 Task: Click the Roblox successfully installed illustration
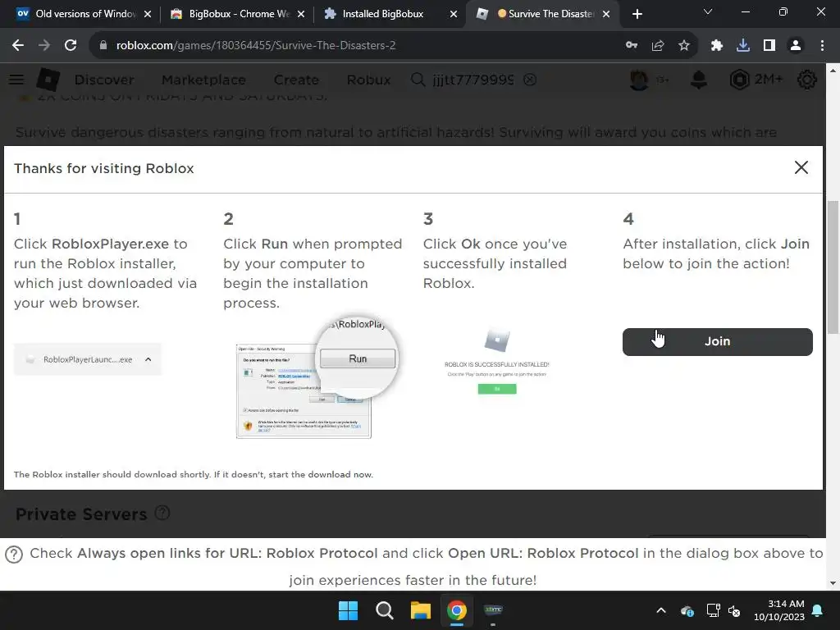click(x=496, y=363)
